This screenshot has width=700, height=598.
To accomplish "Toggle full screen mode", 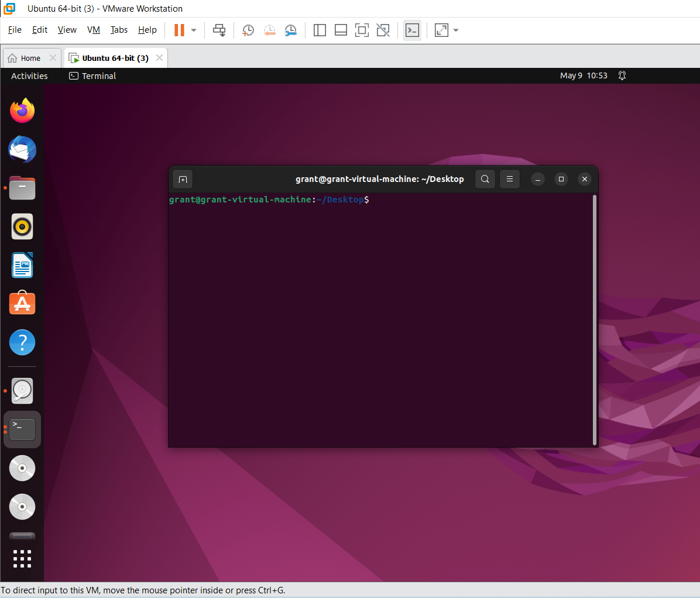I will (362, 30).
